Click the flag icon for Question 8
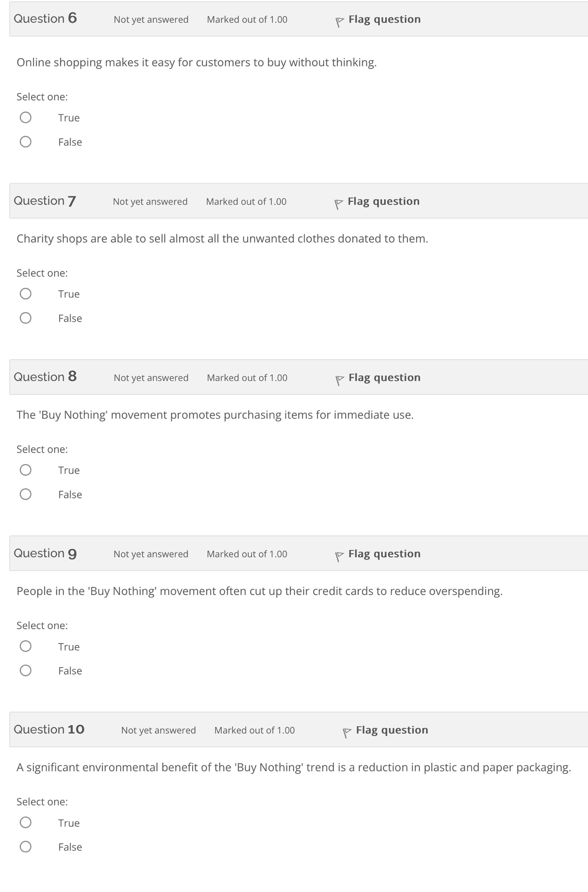The width and height of the screenshot is (588, 892). click(339, 379)
